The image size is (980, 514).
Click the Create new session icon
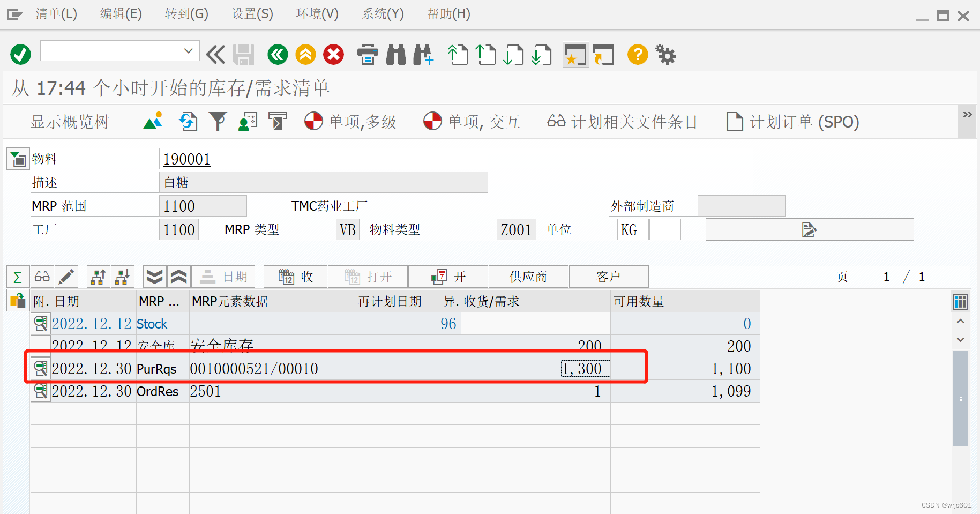575,55
